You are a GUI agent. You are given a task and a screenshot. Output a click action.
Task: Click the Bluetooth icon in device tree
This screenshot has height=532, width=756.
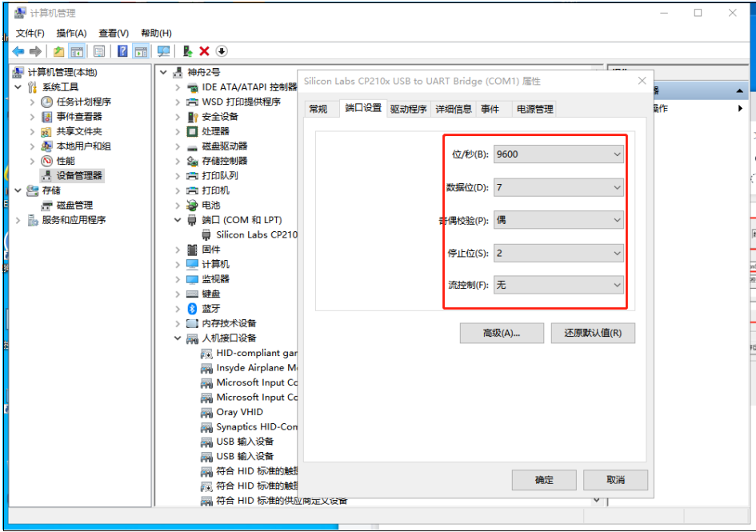(x=192, y=309)
